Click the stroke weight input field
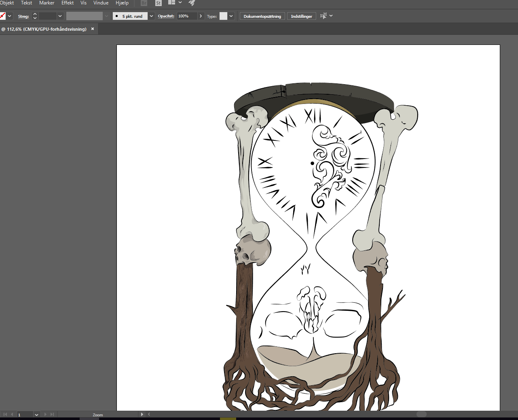The image size is (518, 420). point(47,16)
